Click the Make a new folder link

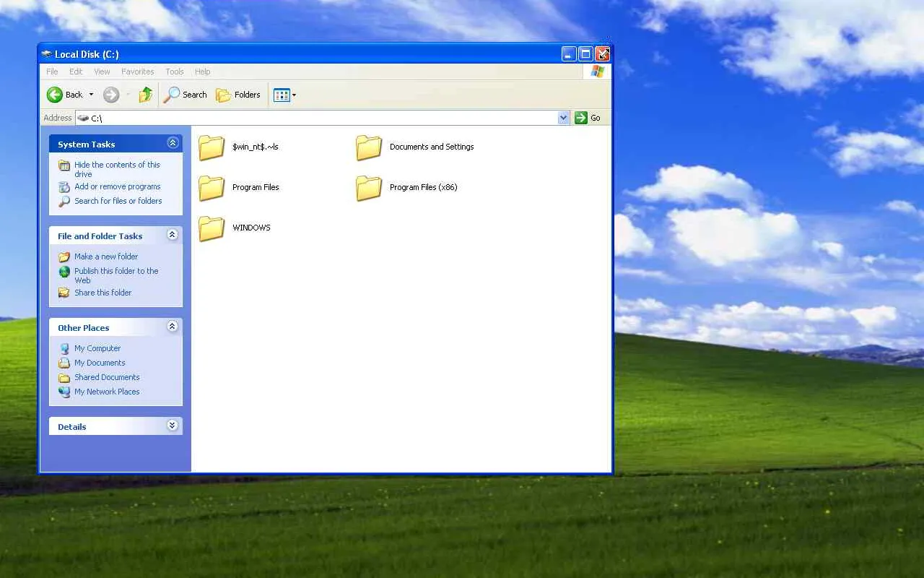pyautogui.click(x=106, y=256)
